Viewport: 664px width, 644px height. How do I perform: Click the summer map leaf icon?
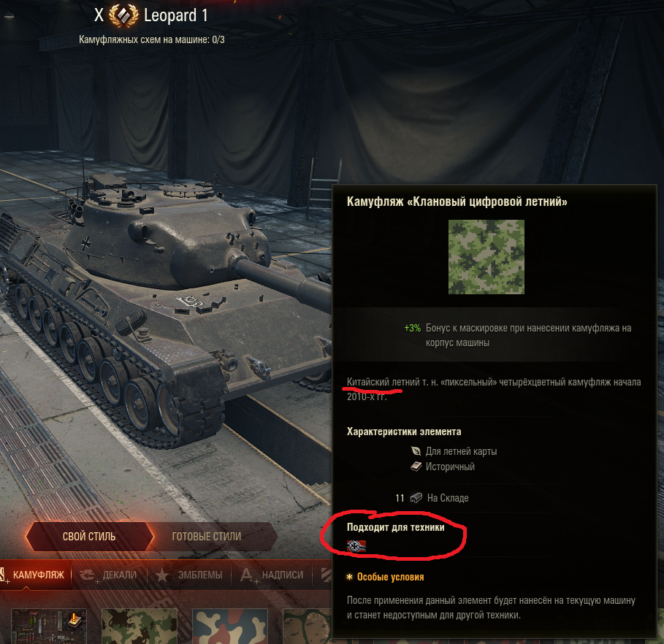point(416,451)
